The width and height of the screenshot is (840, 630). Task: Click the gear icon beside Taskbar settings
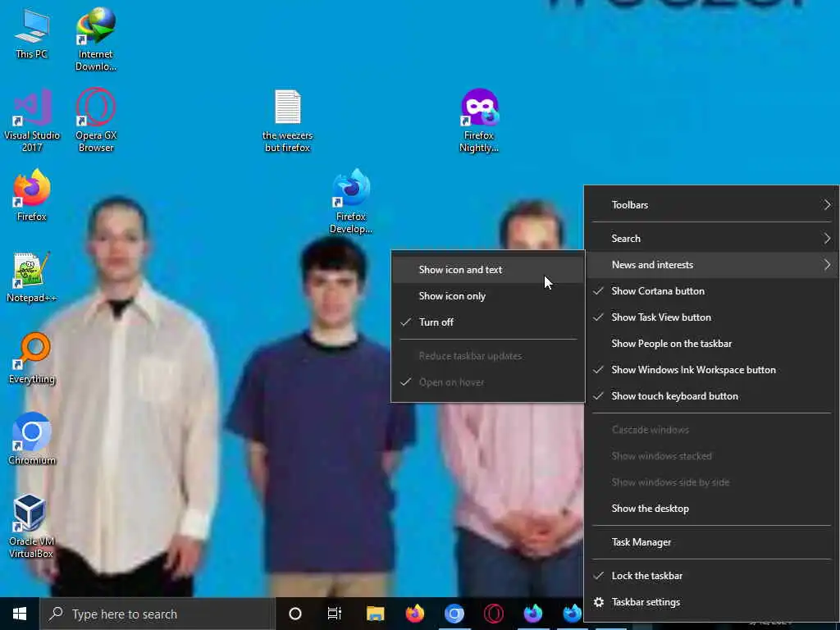tap(599, 602)
